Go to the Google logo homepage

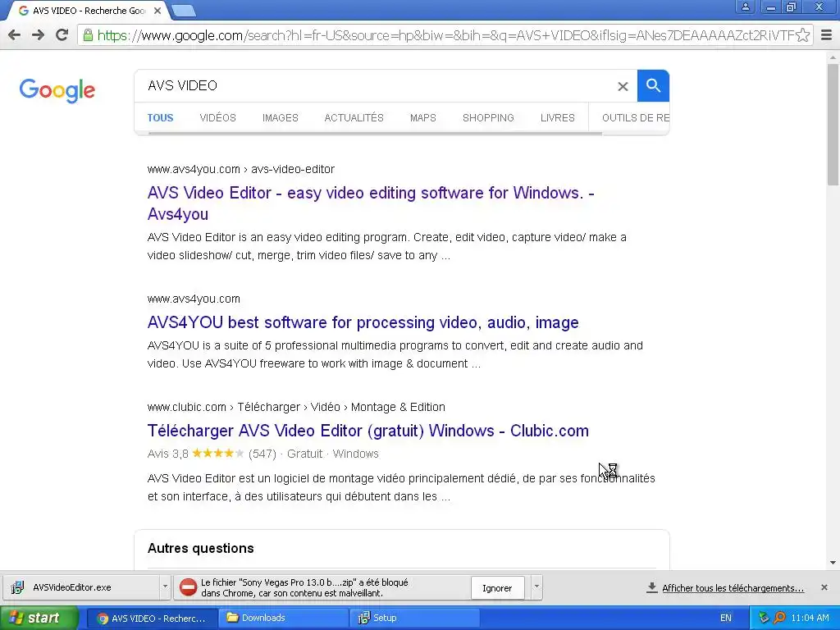pyautogui.click(x=57, y=90)
